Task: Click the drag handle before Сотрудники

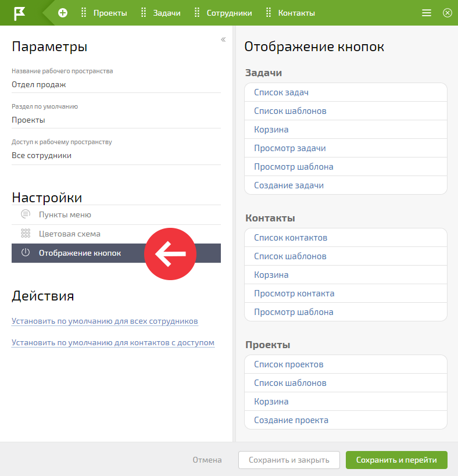Action: coord(197,13)
